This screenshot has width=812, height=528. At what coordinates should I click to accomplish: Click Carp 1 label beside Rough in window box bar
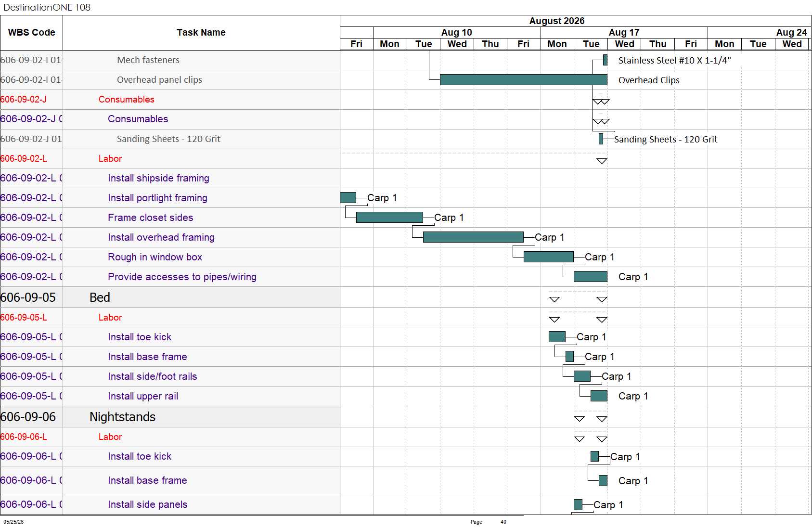(x=600, y=258)
